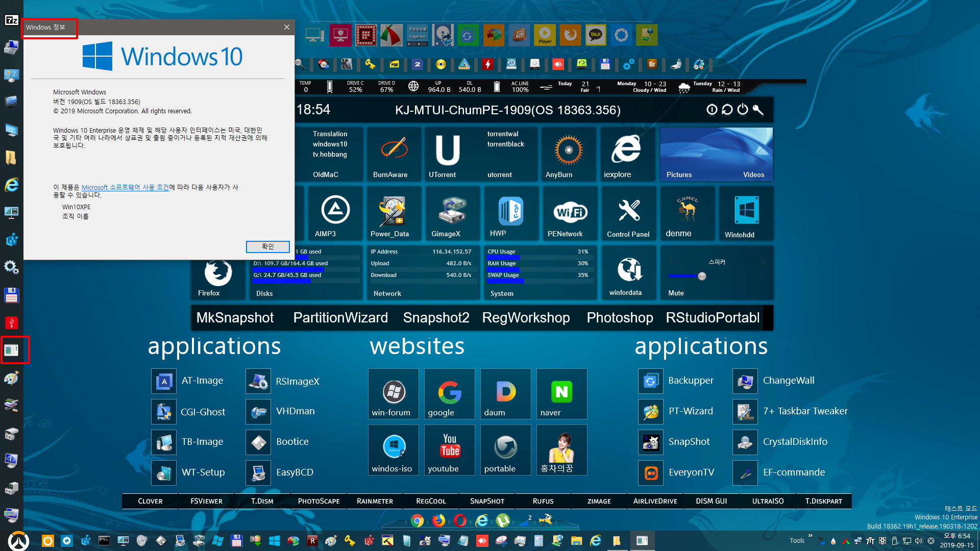The width and height of the screenshot is (980, 551).
Task: Open the windos-iso website tile
Action: 393,450
